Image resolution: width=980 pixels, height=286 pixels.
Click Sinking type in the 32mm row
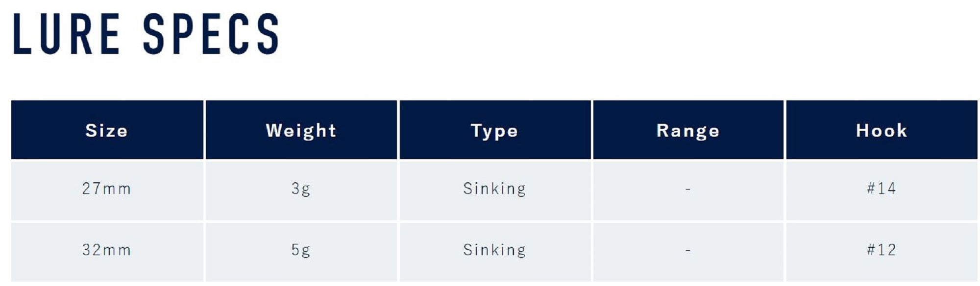click(494, 250)
